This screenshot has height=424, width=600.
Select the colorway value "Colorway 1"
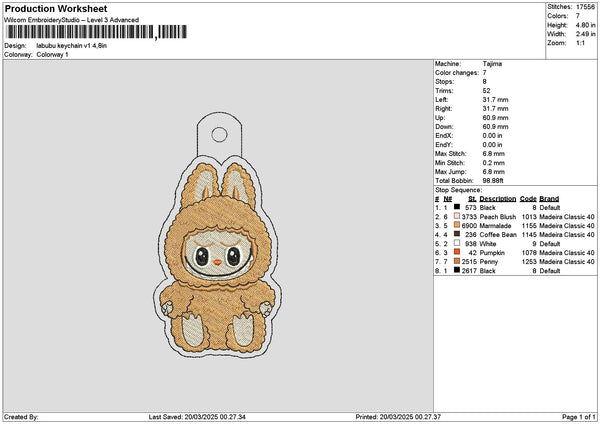[x=52, y=55]
